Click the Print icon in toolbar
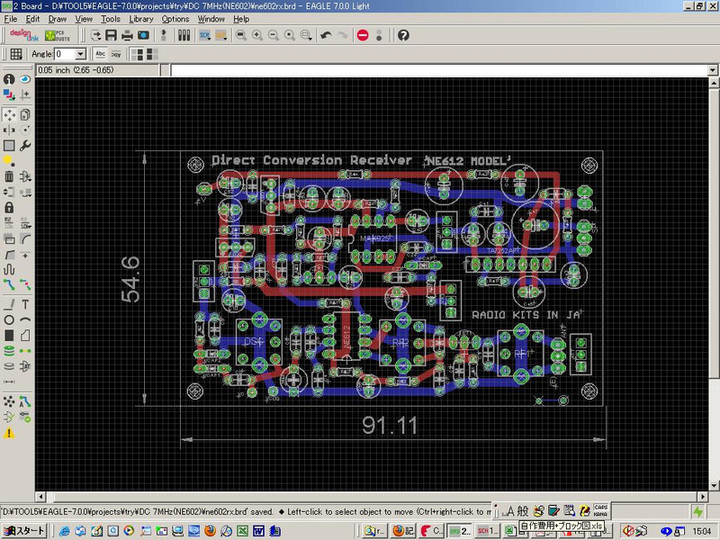Viewport: 720px width, 540px height. pyautogui.click(x=127, y=35)
